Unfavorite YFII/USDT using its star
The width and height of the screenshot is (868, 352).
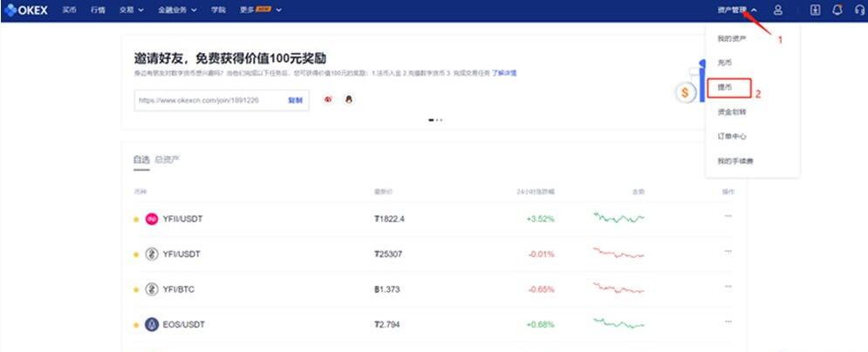(x=135, y=219)
